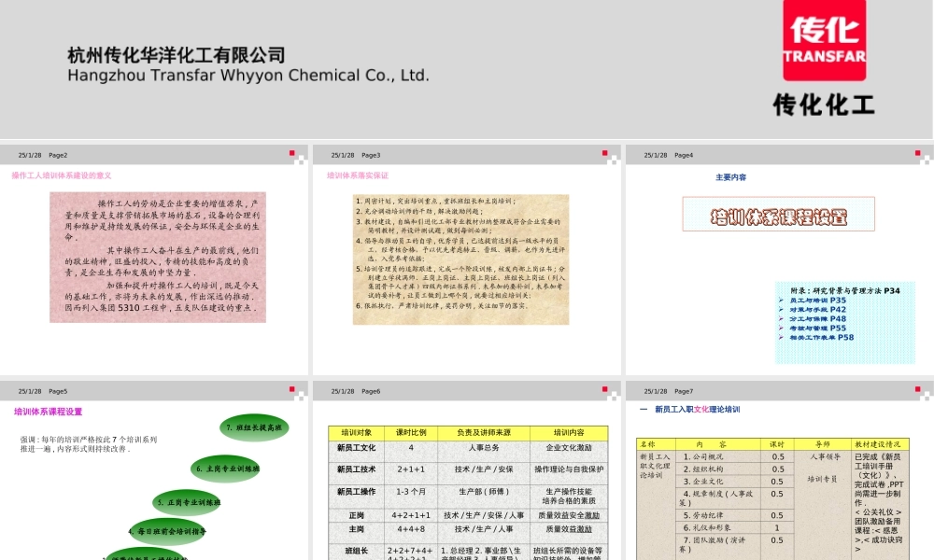Click the '班组长' table row label
This screenshot has width=934, height=560.
(356, 551)
